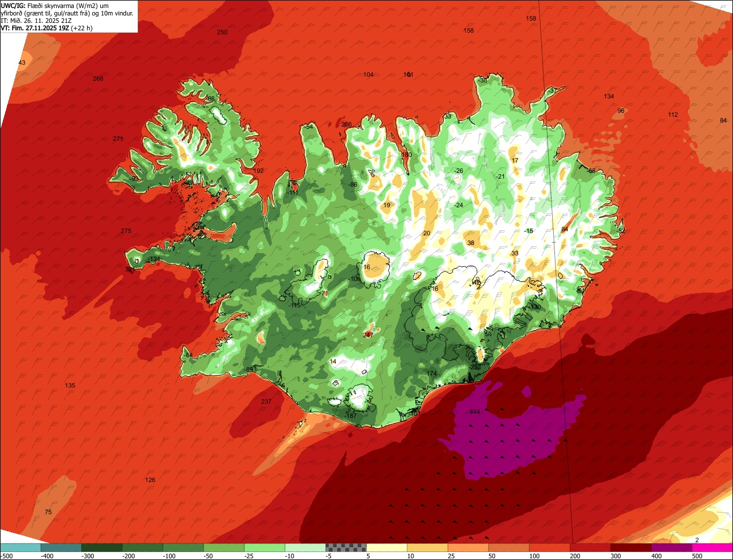This screenshot has height=560, width=733.
Task: Click the '275' value in the western bay
Action: [126, 231]
